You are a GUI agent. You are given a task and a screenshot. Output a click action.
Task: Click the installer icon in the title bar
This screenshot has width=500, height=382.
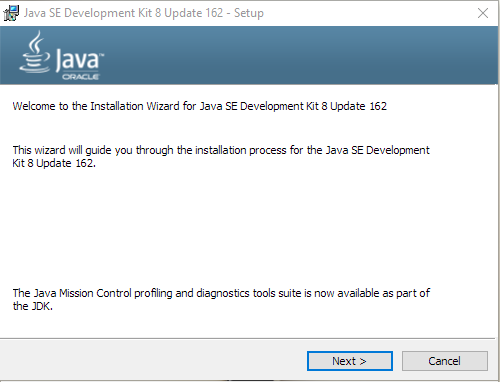coord(11,13)
